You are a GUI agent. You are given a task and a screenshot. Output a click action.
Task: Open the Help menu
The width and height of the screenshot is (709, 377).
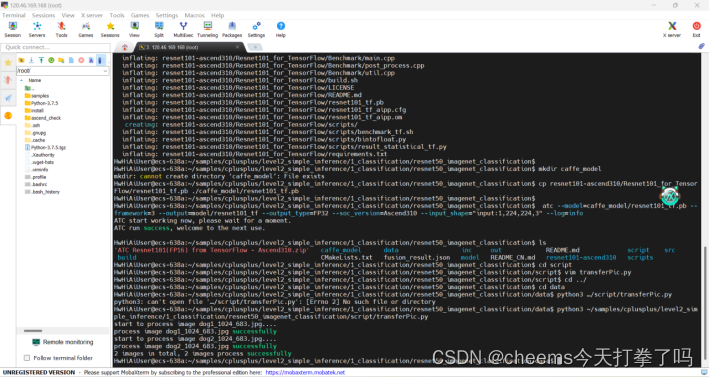point(217,15)
